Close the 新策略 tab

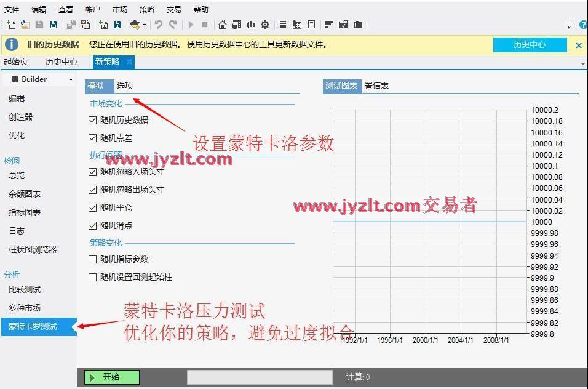pyautogui.click(x=129, y=62)
